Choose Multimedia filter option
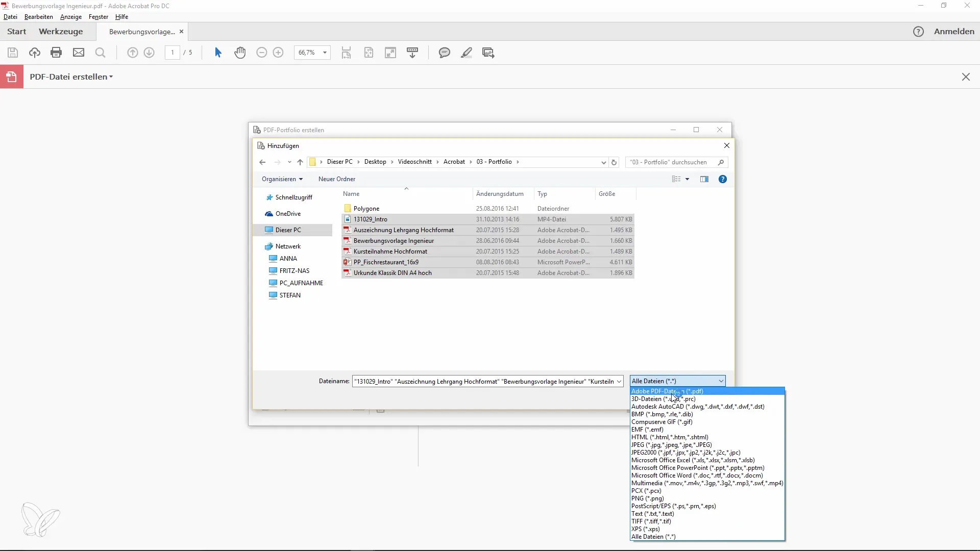The height and width of the screenshot is (551, 980). pos(707,483)
